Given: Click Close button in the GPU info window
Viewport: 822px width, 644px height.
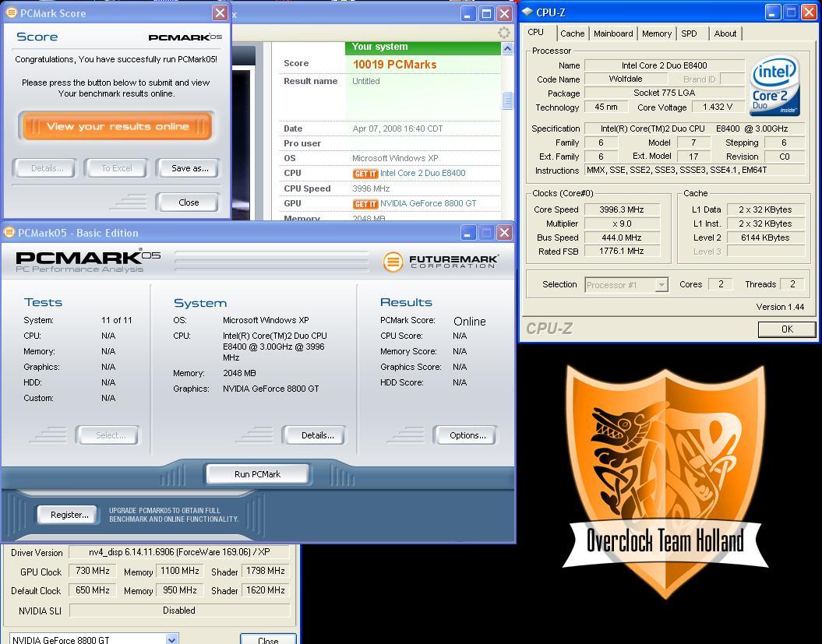Looking at the screenshot, I should click(268, 639).
